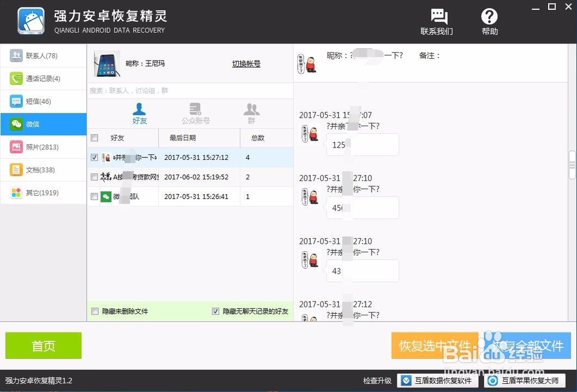
Task: Open 互盾数据恢复软件 in the status bar
Action: [437, 380]
